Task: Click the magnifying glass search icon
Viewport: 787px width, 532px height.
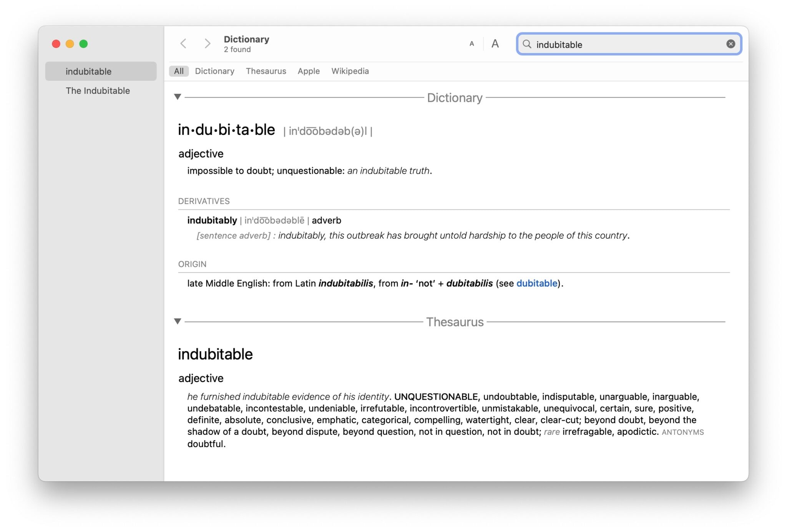Action: (x=527, y=44)
